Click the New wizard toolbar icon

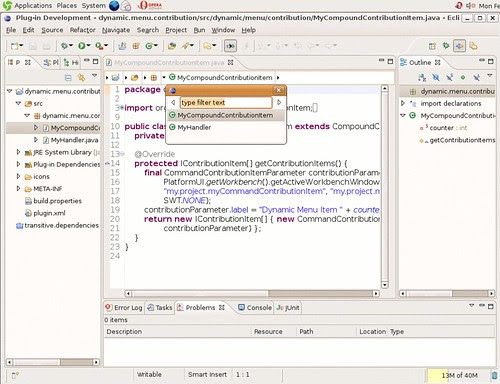point(15,46)
